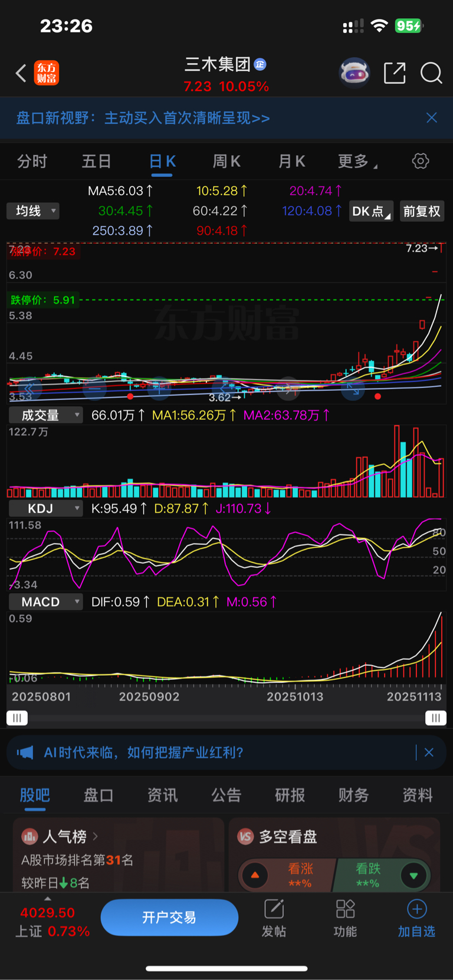Tap the 发帖 compose icon
Screen dimensions: 453x980
pos(274,909)
